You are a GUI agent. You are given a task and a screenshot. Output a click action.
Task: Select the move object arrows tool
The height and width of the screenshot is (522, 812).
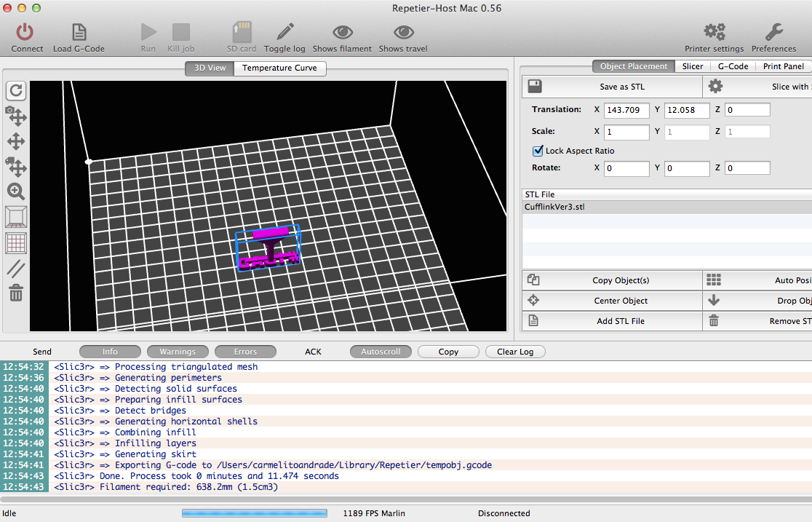tap(16, 141)
